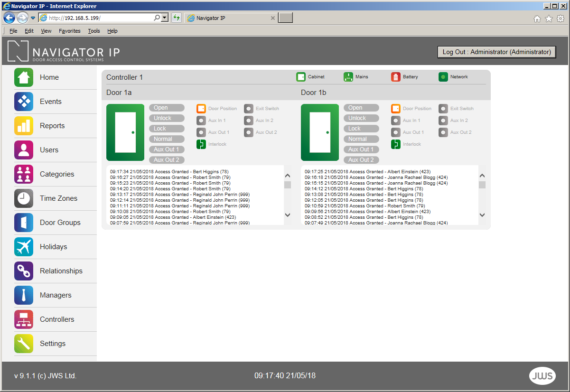Open the Controllers network icon

pos(24,319)
